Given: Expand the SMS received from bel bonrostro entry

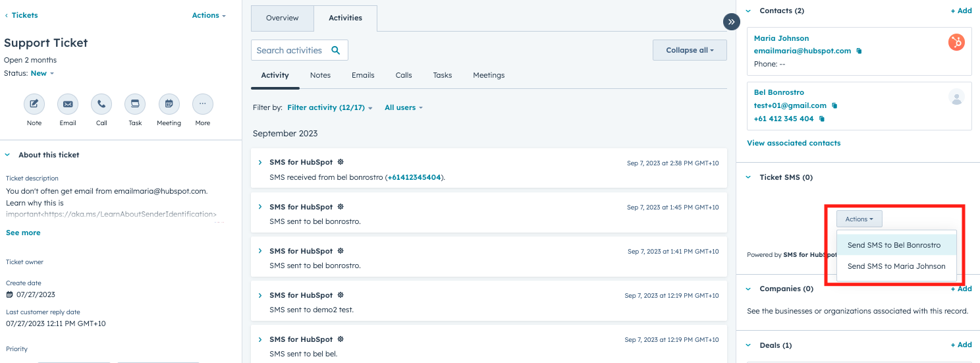Looking at the screenshot, I should click(x=260, y=162).
